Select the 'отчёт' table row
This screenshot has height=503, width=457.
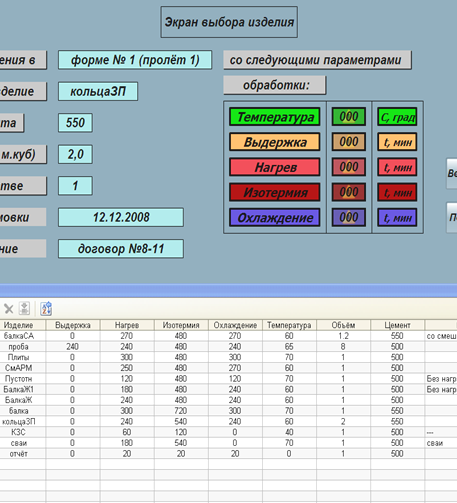(228, 454)
